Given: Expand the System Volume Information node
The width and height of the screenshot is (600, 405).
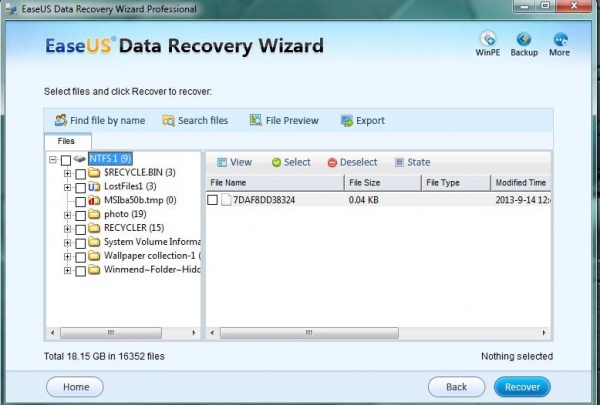Looking at the screenshot, I should [67, 243].
